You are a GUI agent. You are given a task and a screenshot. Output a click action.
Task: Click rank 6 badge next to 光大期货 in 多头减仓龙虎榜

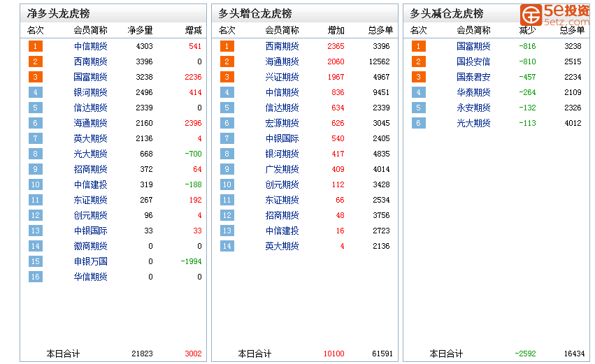pos(419,123)
